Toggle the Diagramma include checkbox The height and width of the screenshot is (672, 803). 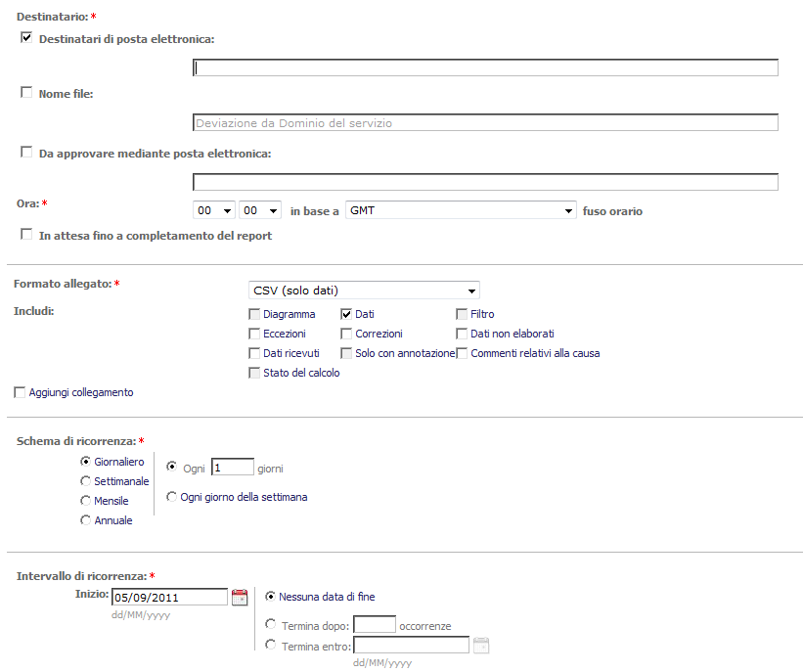click(x=255, y=314)
